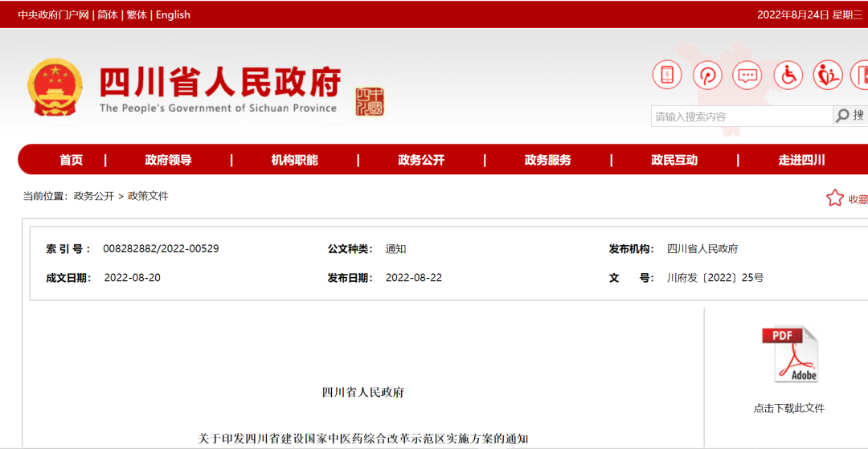Open the 机构职能 menu item

coord(294,161)
